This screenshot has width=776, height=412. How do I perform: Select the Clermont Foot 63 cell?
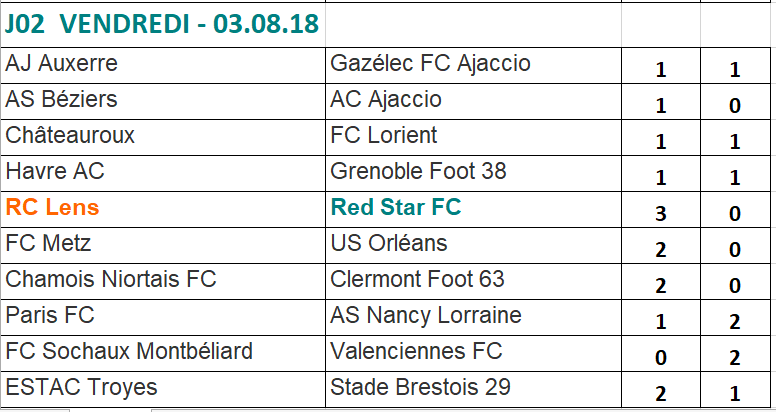[x=417, y=279]
